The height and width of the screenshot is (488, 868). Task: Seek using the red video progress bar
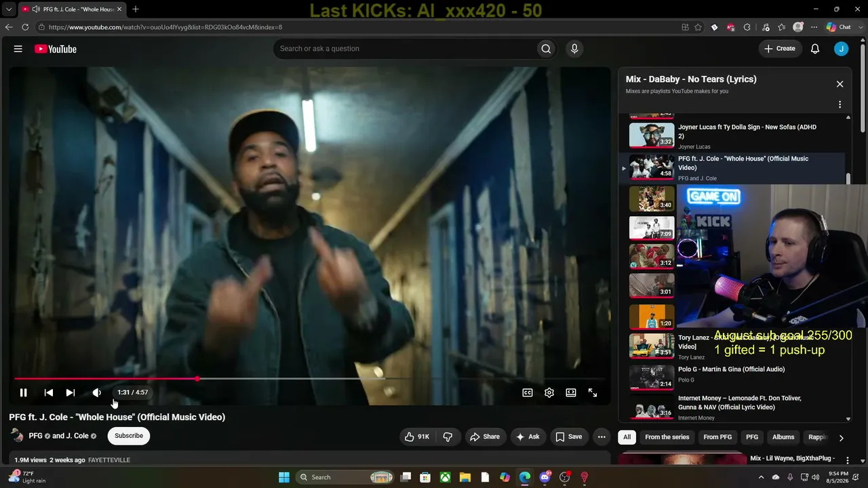point(310,379)
